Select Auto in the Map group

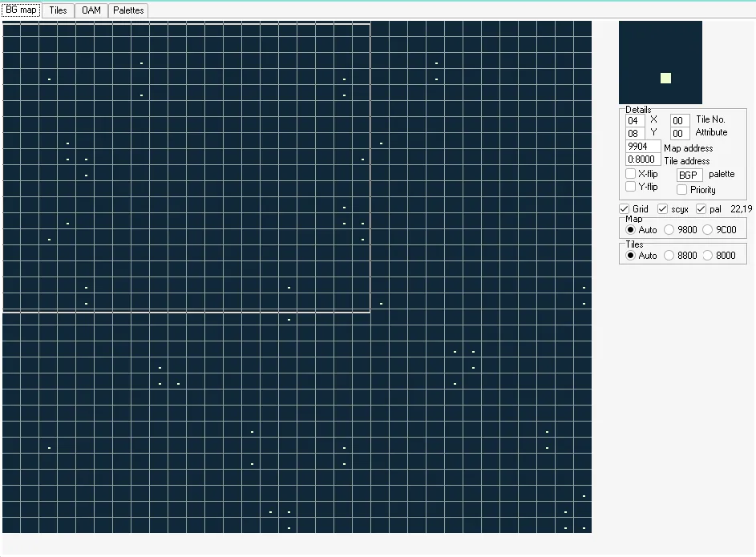(631, 230)
